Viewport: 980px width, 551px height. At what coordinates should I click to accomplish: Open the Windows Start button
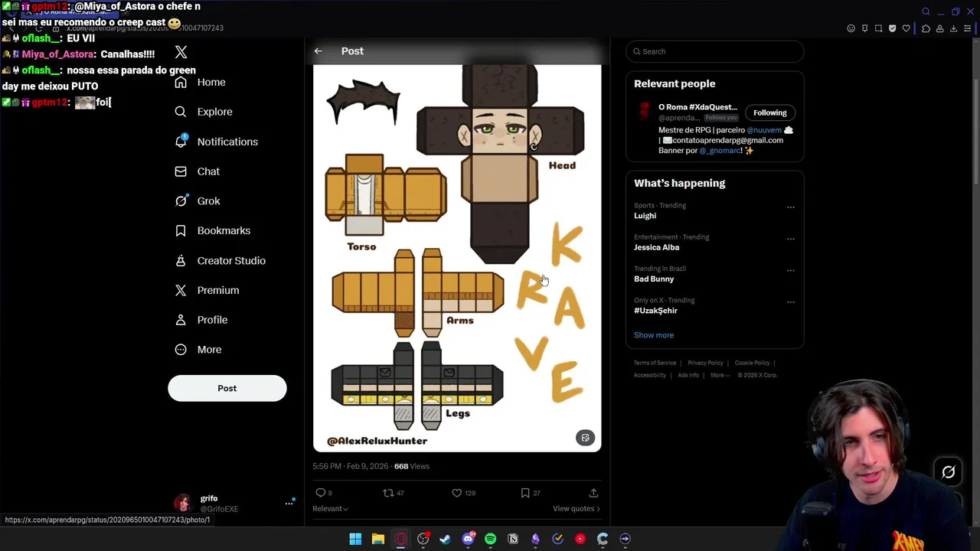355,539
